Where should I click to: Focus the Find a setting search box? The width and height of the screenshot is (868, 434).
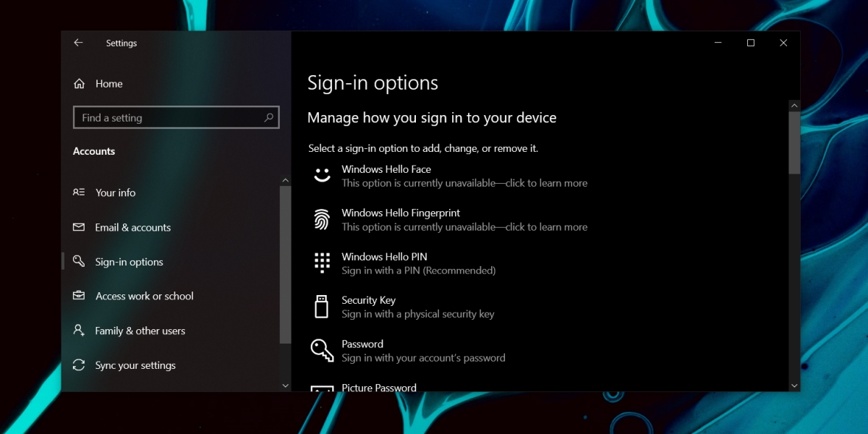point(176,118)
